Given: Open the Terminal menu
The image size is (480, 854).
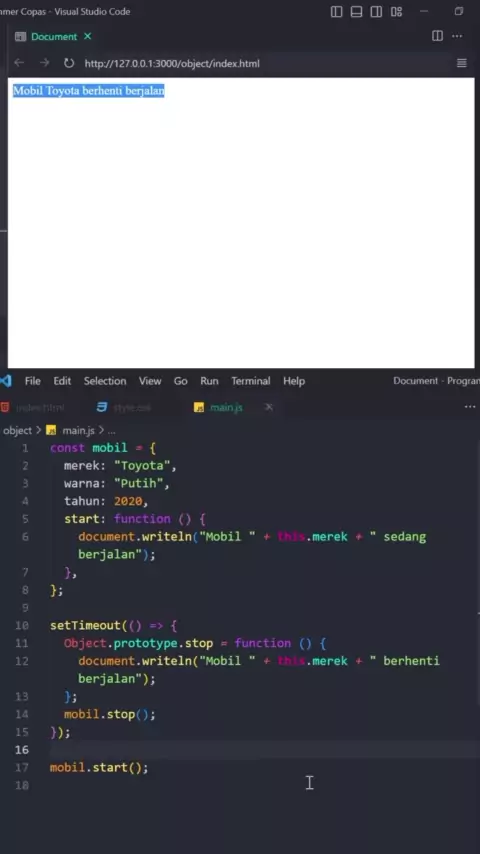Looking at the screenshot, I should [x=251, y=381].
